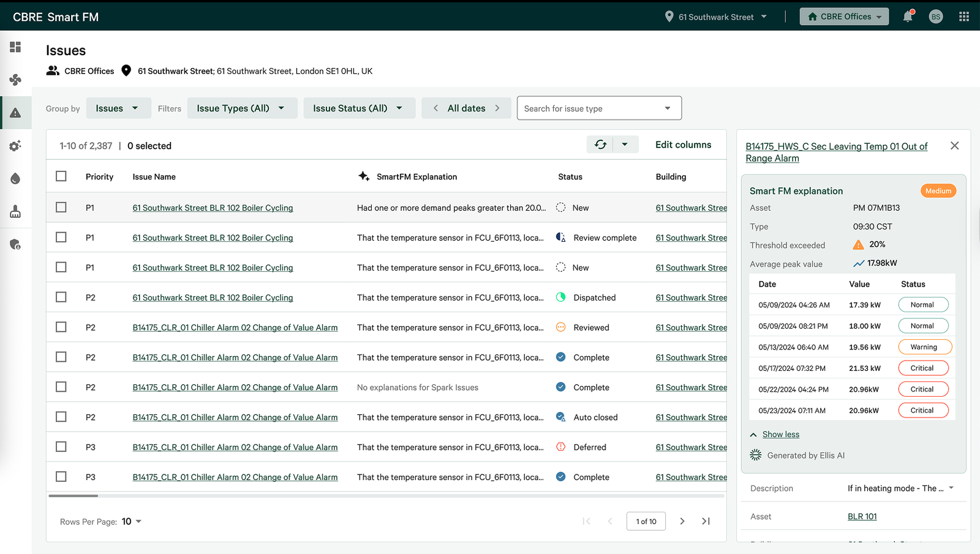Open the desk workstation icon in the sidebar
Screen dimensions: 980x554
(15, 212)
